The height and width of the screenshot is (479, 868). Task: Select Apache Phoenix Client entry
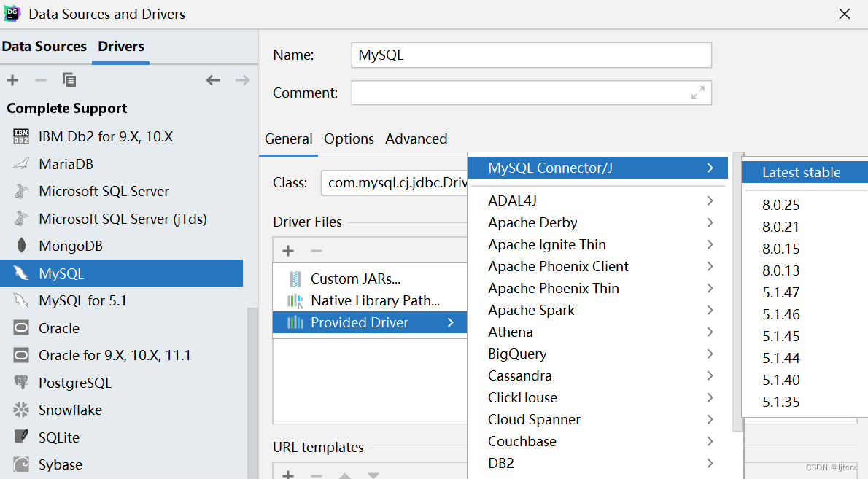(x=598, y=267)
